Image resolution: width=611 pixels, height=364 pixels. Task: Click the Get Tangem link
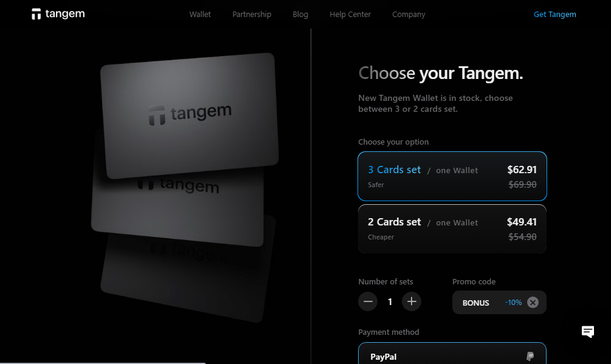pos(555,15)
